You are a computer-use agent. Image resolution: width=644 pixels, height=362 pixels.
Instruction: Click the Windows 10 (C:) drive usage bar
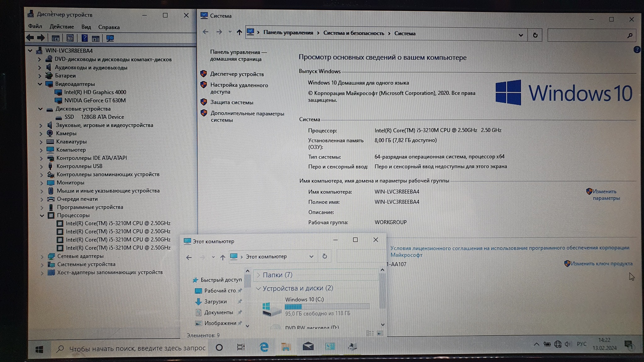tap(327, 306)
